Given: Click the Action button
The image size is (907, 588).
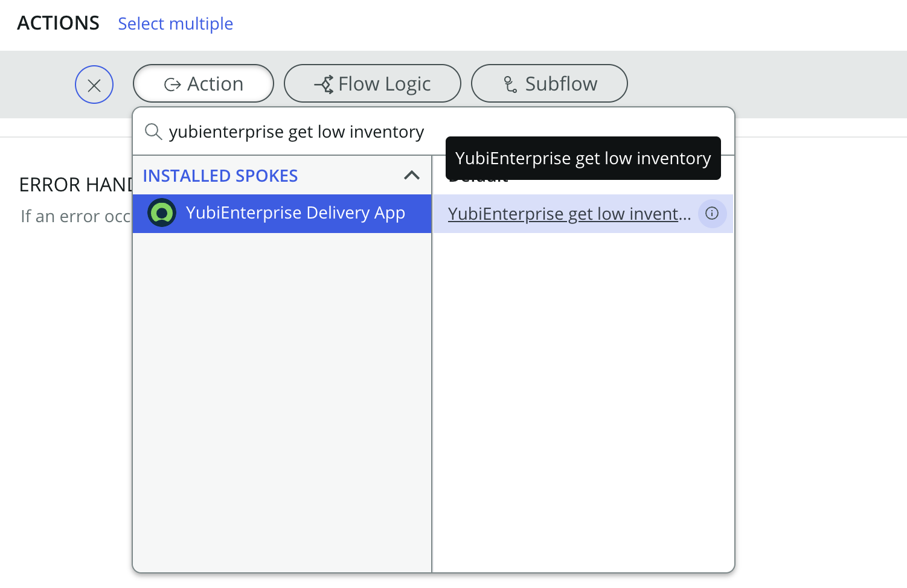Looking at the screenshot, I should (x=204, y=83).
